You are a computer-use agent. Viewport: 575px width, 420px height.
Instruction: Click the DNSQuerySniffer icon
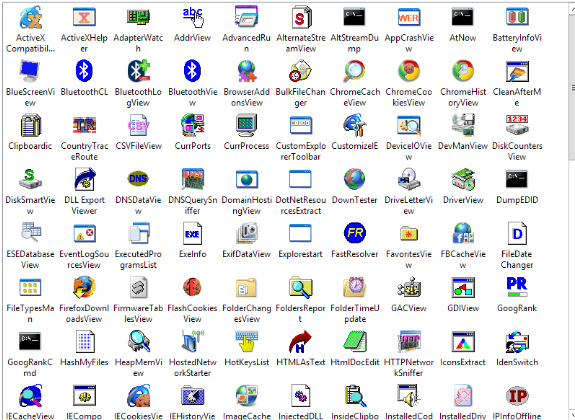[x=193, y=179]
